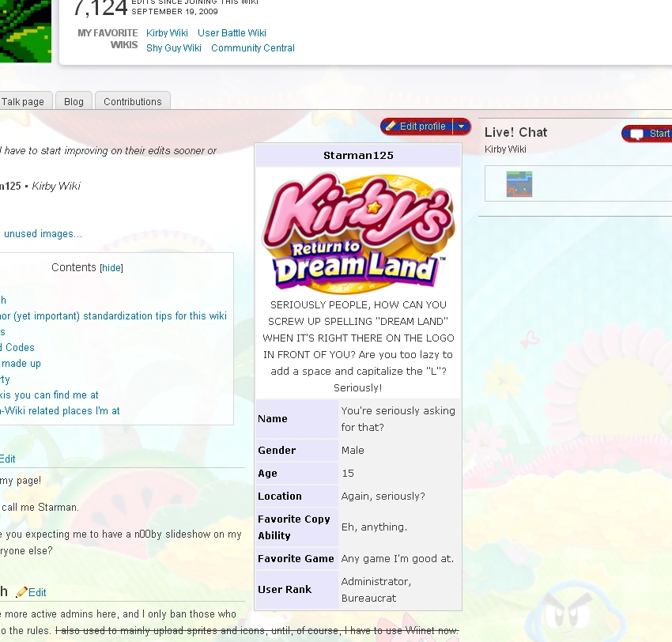Click 'Again, seriously?' location value
Screen dimensions: 672x642
383,497
